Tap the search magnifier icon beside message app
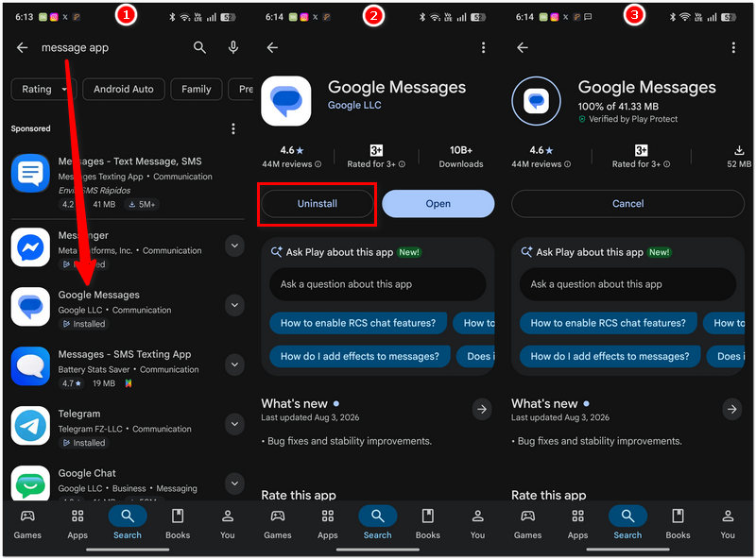The height and width of the screenshot is (559, 756). (x=199, y=47)
